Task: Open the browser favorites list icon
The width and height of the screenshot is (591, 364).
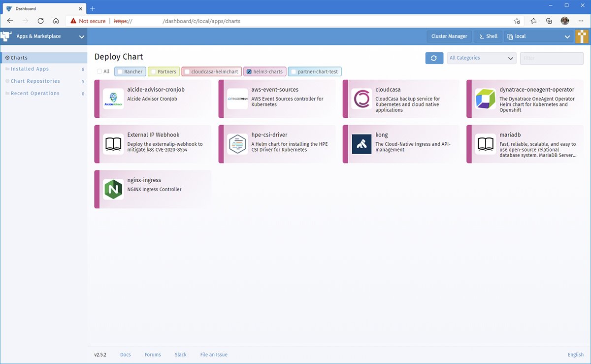Action: pyautogui.click(x=534, y=21)
